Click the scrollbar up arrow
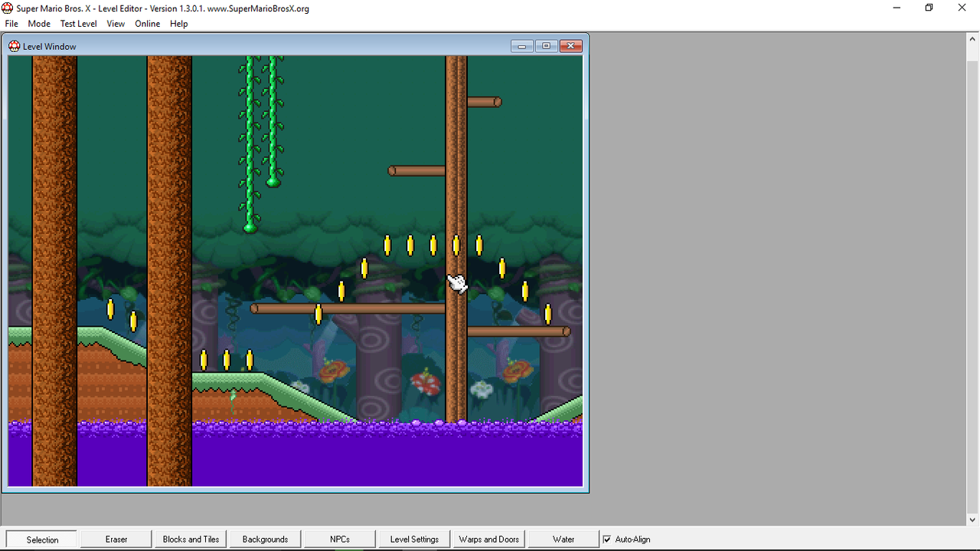Image resolution: width=980 pixels, height=551 pixels. point(974,39)
